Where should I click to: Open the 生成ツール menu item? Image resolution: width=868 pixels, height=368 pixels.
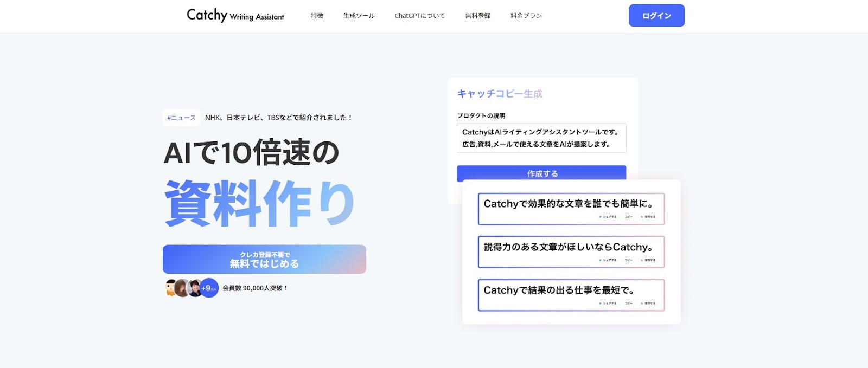tap(359, 16)
